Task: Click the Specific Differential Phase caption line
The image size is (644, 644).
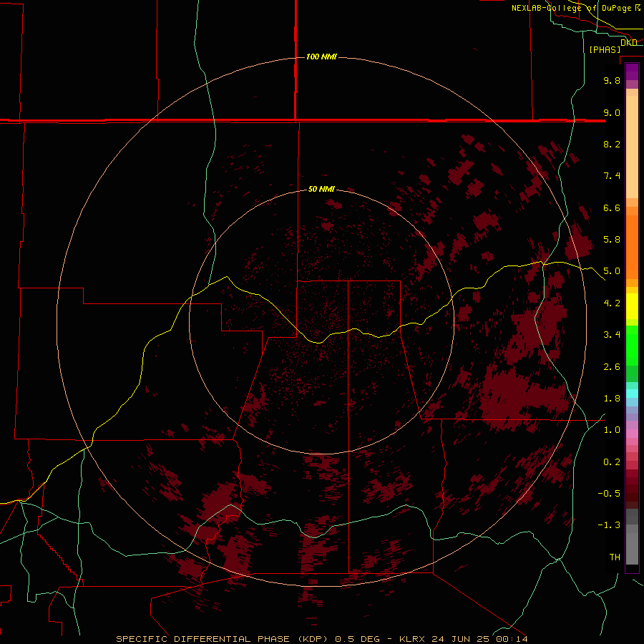Action: (321, 639)
